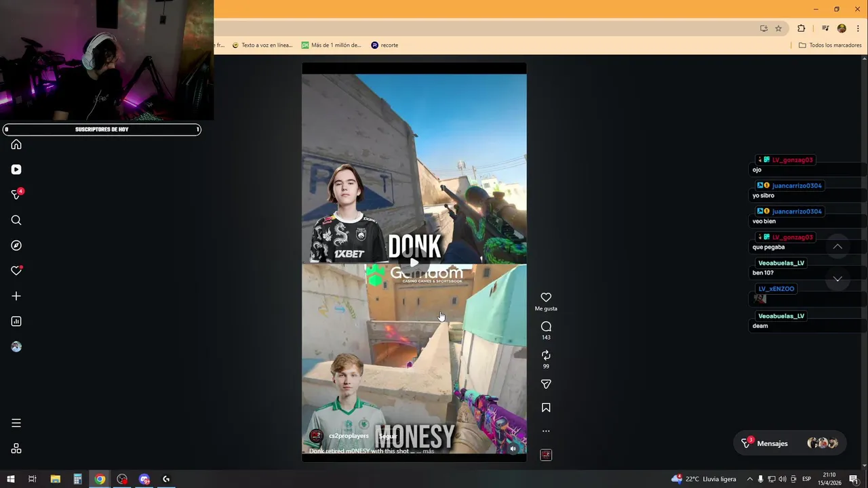
Task: Click LV_xENZOO chat username
Action: click(776, 289)
